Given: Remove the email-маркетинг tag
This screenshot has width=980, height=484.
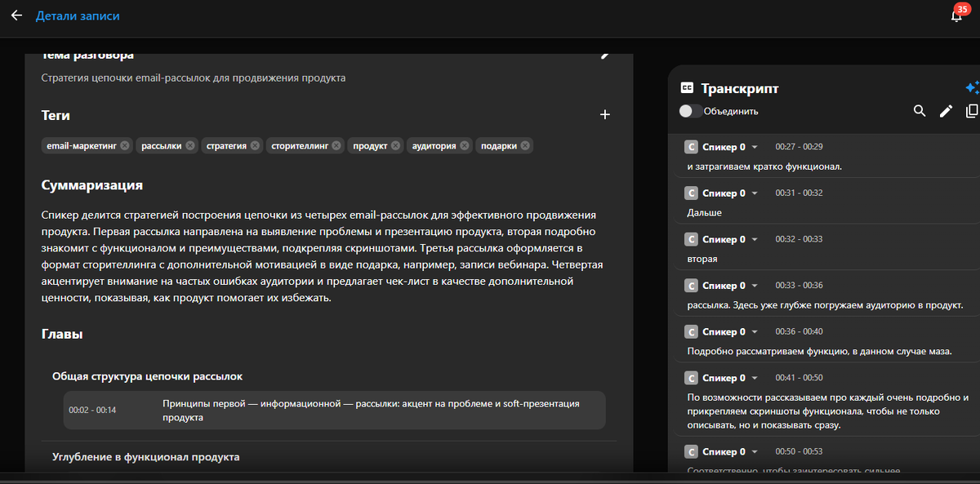Looking at the screenshot, I should (124, 145).
